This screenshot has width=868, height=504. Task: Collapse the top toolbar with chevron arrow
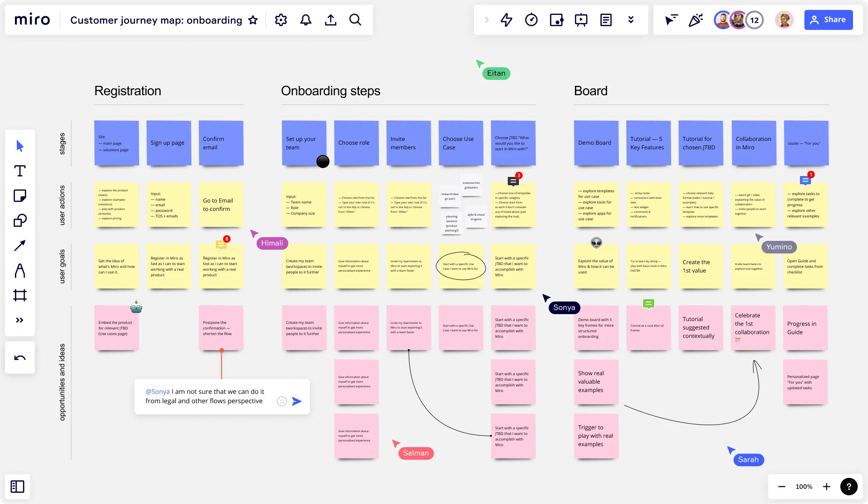click(x=487, y=20)
